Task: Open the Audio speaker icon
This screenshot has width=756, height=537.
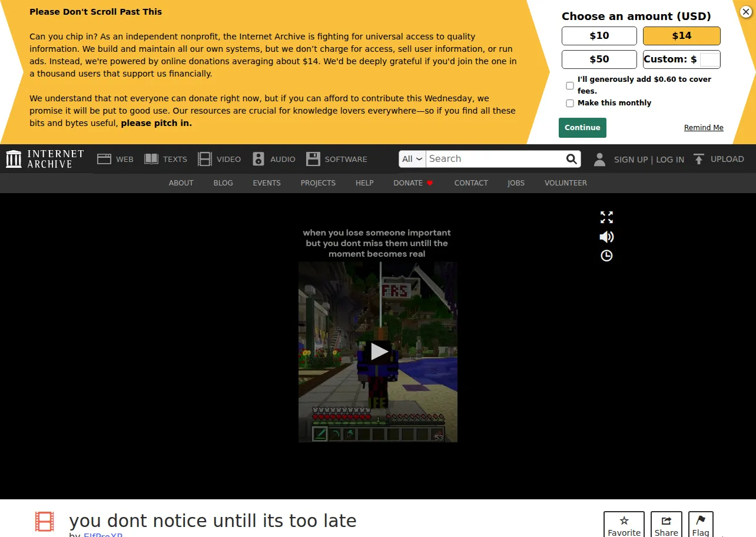Action: [x=258, y=159]
